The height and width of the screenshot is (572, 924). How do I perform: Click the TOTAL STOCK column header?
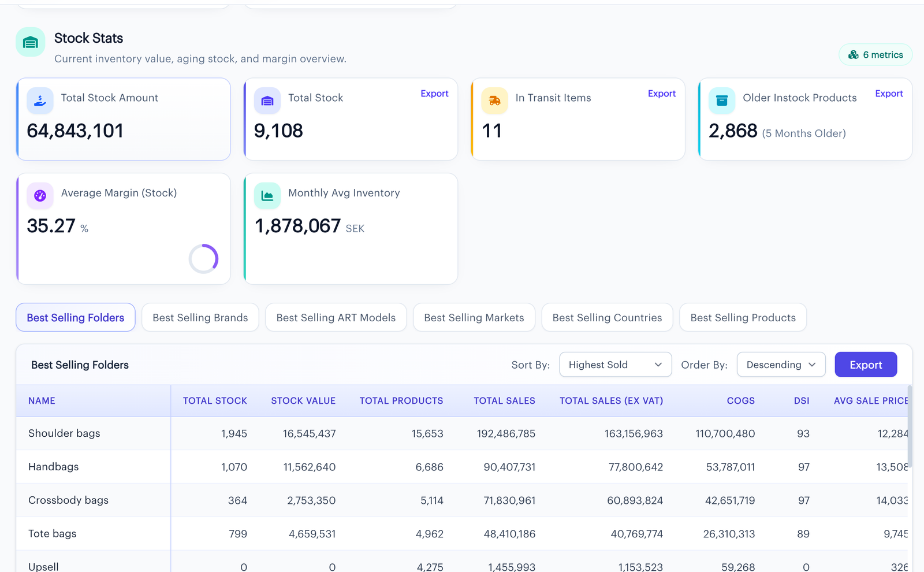tap(215, 401)
